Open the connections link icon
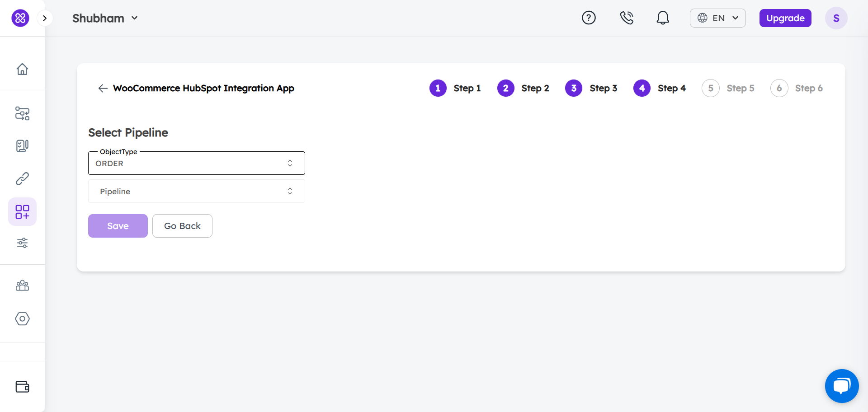868x412 pixels. [x=22, y=179]
